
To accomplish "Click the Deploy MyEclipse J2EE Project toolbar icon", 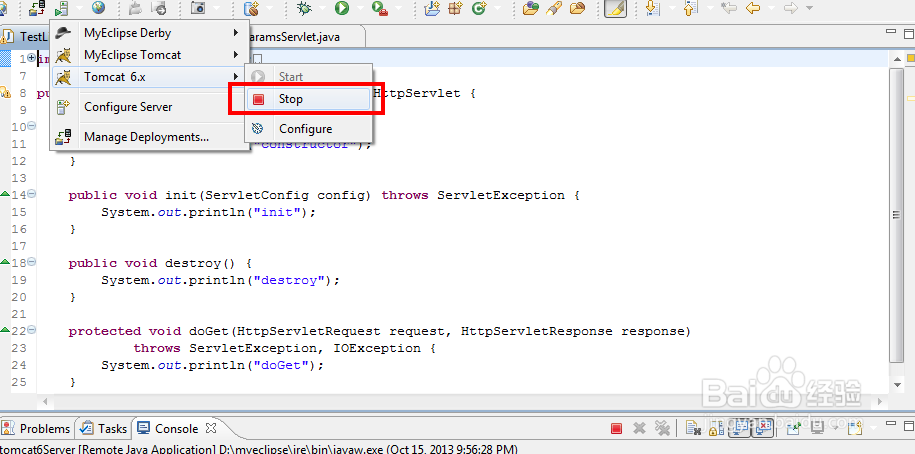I will click(36, 8).
